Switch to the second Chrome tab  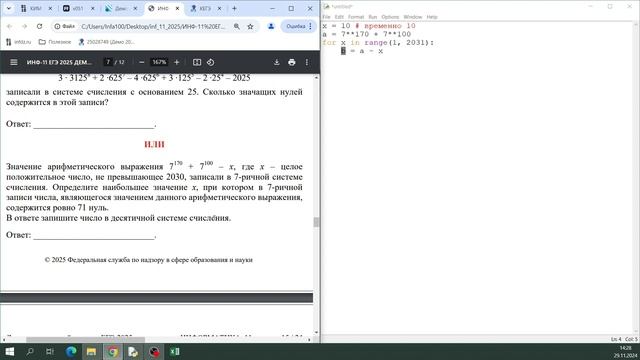[x=79, y=8]
